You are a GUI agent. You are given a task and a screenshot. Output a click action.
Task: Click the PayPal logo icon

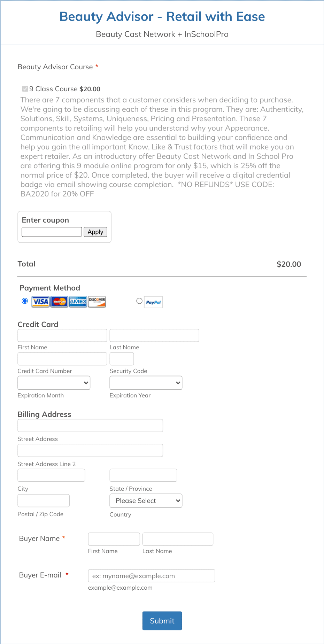click(153, 302)
